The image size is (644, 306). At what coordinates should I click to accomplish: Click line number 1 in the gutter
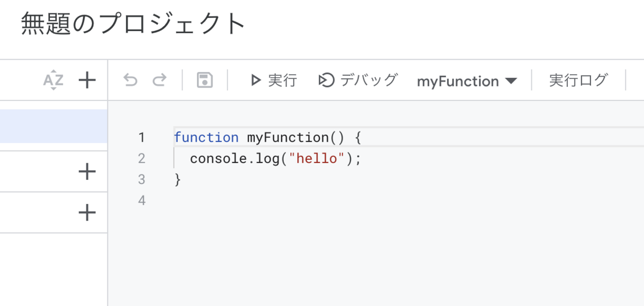(141, 137)
